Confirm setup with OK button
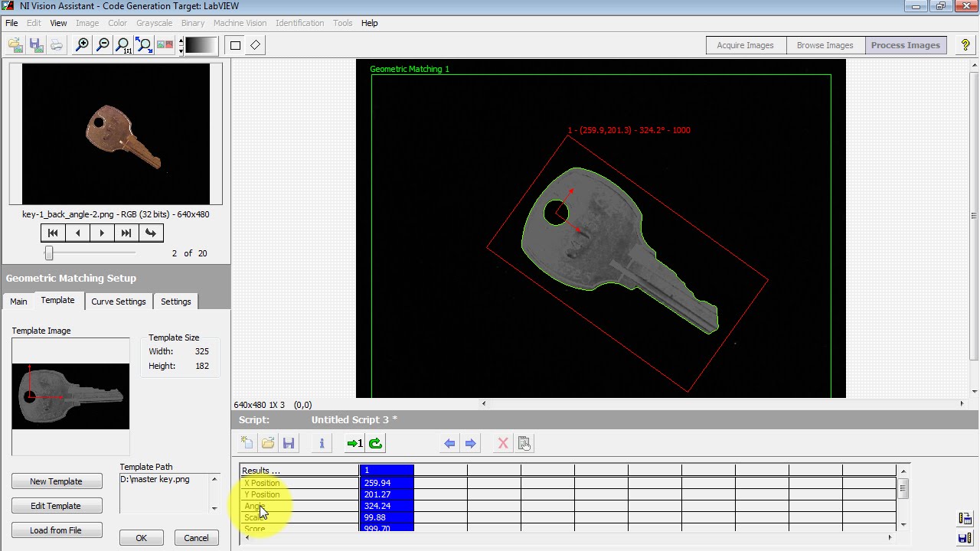This screenshot has width=980, height=551. click(142, 538)
